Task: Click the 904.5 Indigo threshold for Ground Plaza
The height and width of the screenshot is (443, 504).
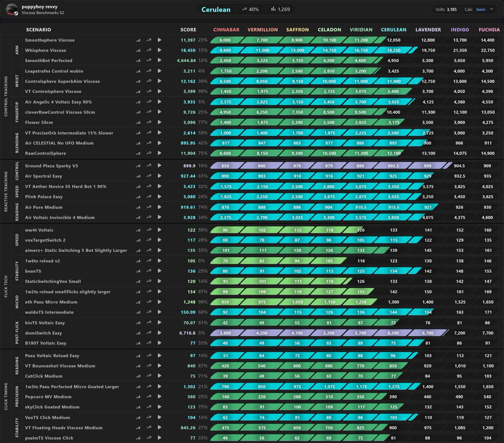Action: pos(460,166)
